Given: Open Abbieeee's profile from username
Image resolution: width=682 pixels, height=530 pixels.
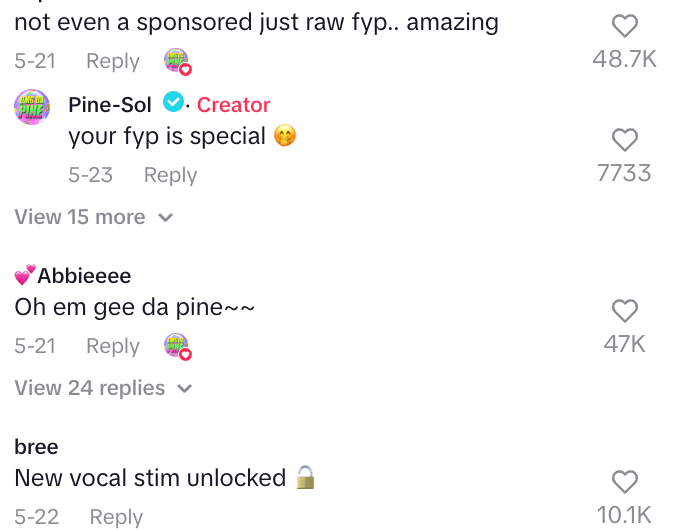Looking at the screenshot, I should [84, 276].
